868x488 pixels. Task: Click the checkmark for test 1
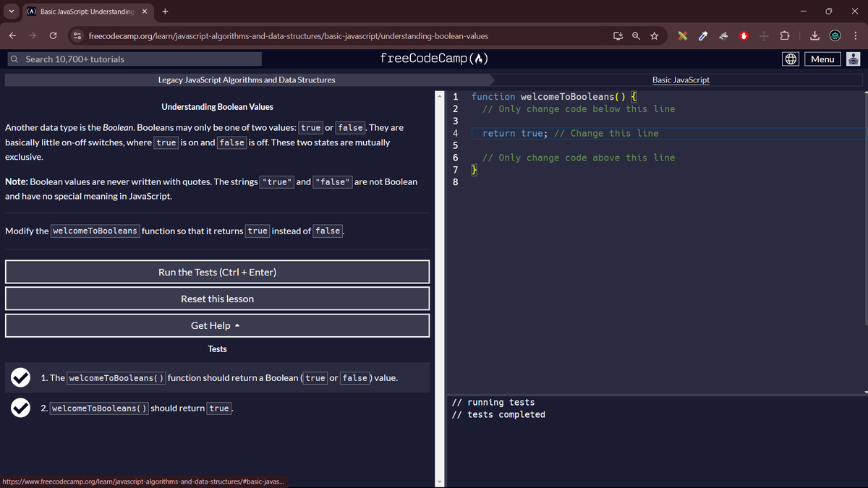point(20,377)
